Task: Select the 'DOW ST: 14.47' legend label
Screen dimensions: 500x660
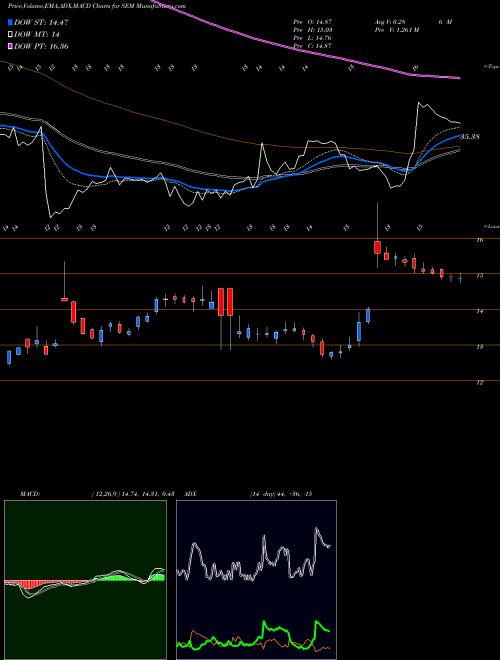Action: click(x=41, y=22)
